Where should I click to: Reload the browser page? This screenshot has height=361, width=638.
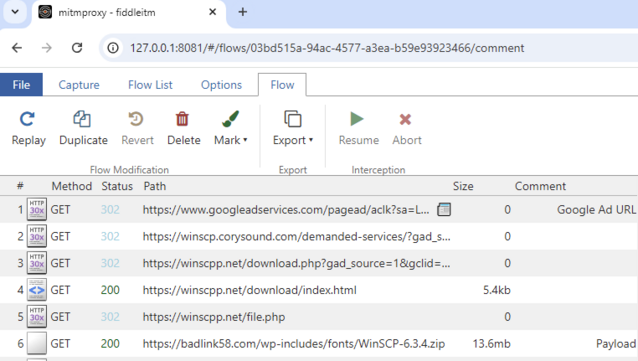pyautogui.click(x=77, y=48)
